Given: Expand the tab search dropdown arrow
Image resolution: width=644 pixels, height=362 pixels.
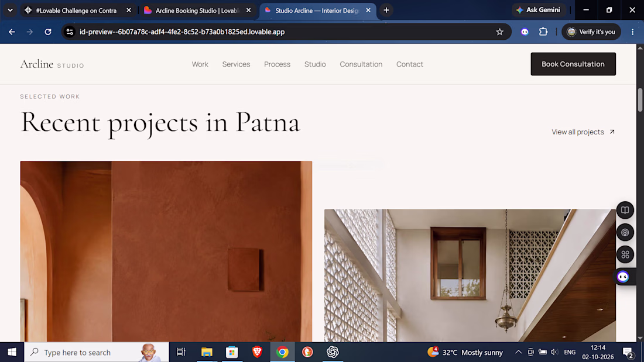Looking at the screenshot, I should tap(10, 11).
